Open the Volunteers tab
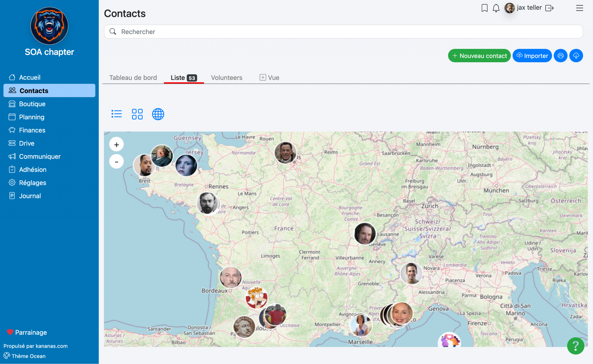 point(227,78)
